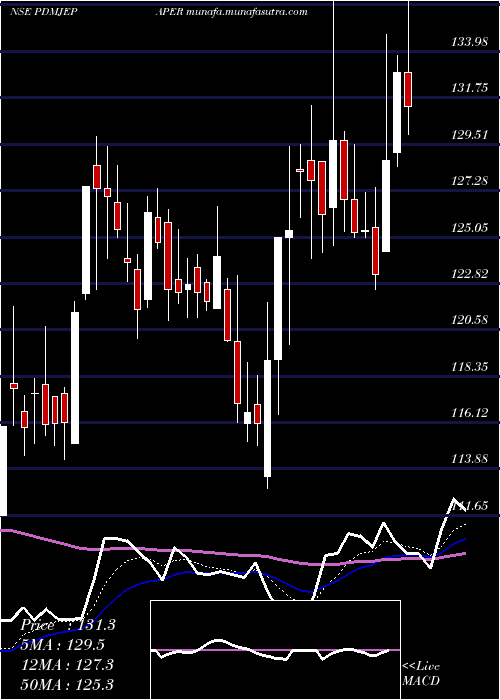Screen dimensions: 500x700
Task: Click the 120.58 price axis label
Action: click(470, 320)
